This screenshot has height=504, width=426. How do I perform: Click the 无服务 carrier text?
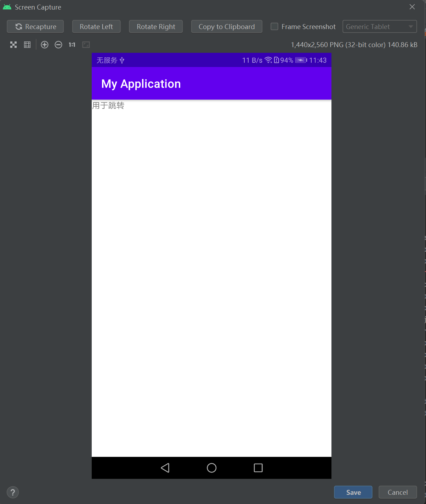coord(107,60)
